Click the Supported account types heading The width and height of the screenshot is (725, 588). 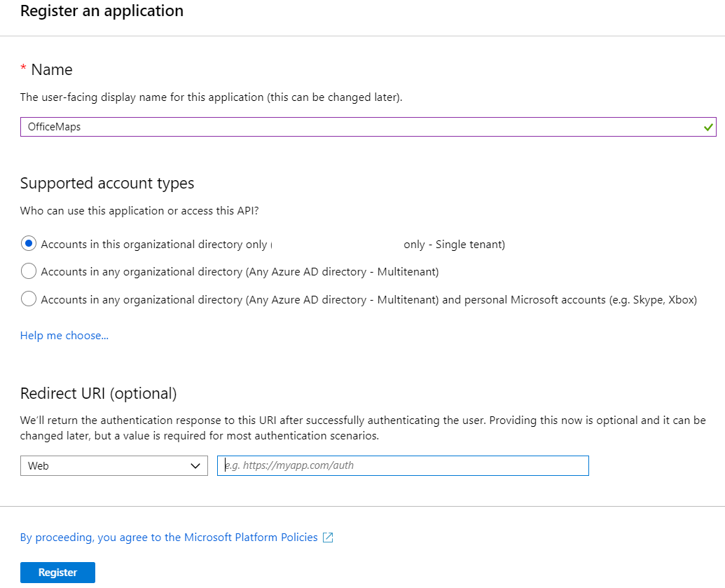(x=107, y=183)
